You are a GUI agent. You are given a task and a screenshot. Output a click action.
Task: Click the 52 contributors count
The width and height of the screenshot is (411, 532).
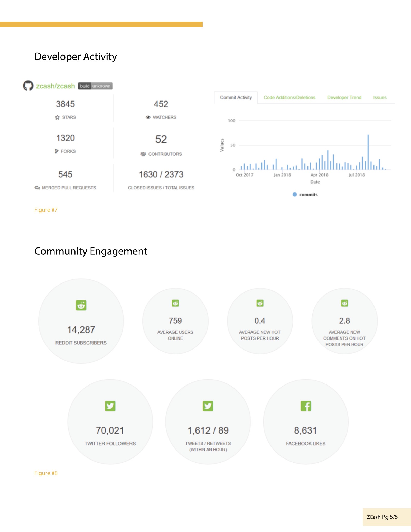(161, 139)
